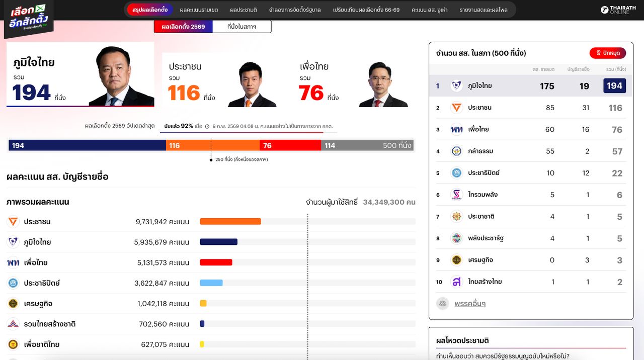Click the ภูมิใจไทย leader's photo
Viewport: 644px width, 360px height.
123,74
